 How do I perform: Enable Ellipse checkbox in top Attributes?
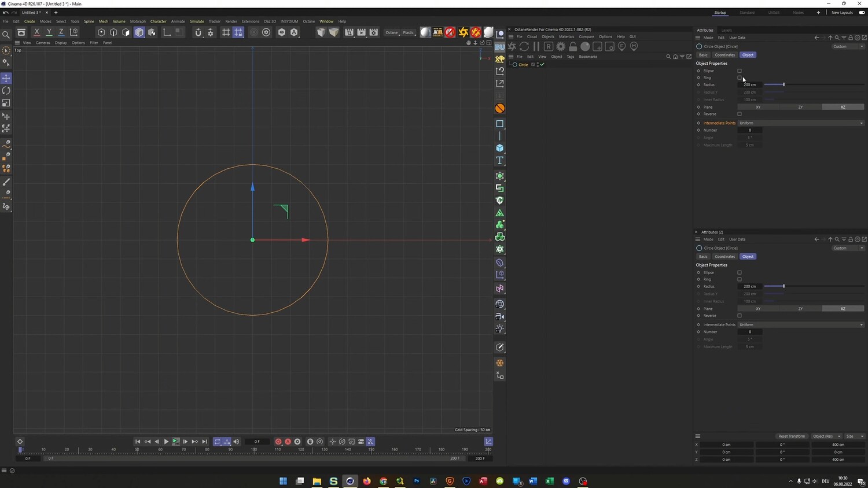click(x=740, y=71)
